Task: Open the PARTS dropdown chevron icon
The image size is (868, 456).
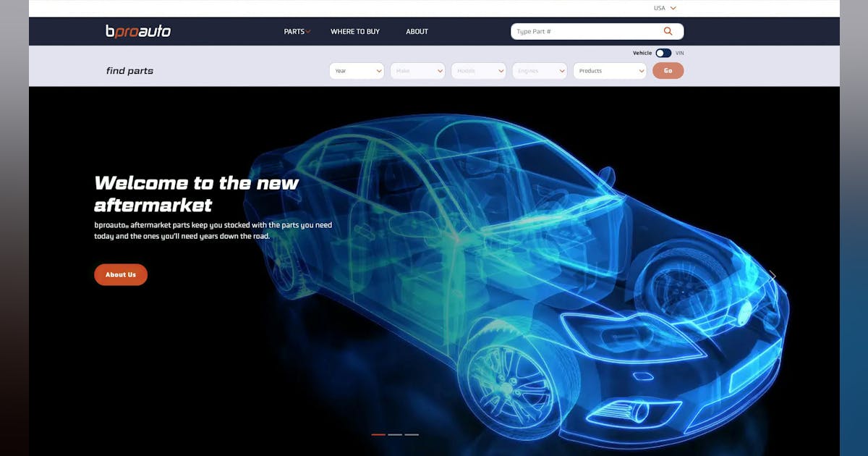Action: coord(309,31)
